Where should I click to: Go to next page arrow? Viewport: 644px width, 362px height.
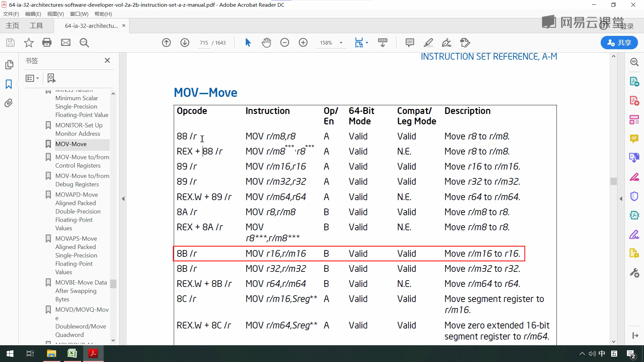(185, 43)
